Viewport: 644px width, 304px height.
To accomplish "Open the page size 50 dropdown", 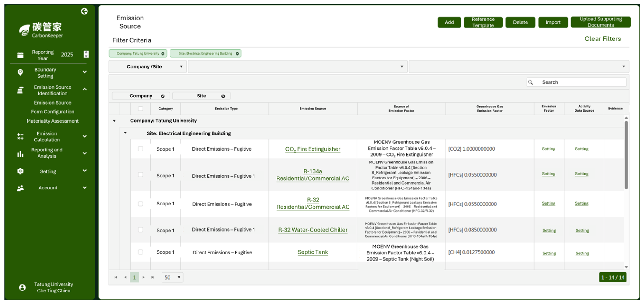I will [x=172, y=277].
